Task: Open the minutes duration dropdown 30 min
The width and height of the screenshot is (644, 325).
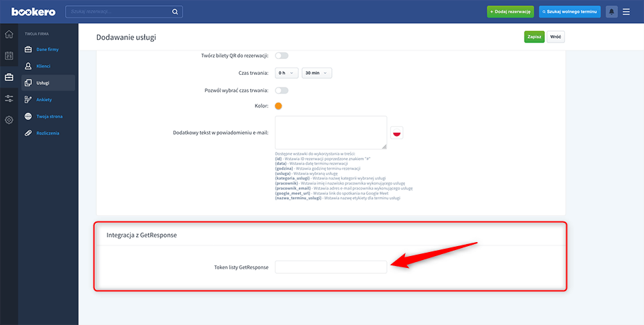Action: click(317, 73)
